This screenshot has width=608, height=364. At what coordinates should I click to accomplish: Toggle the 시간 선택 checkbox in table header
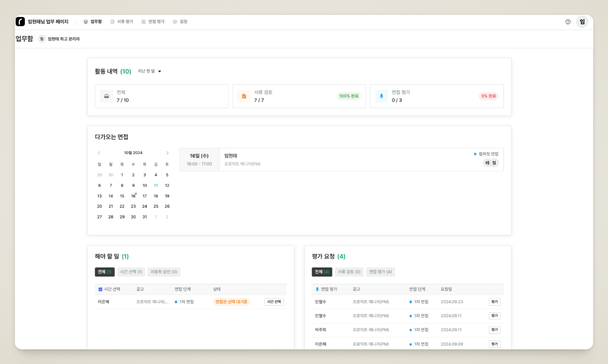pyautogui.click(x=100, y=289)
